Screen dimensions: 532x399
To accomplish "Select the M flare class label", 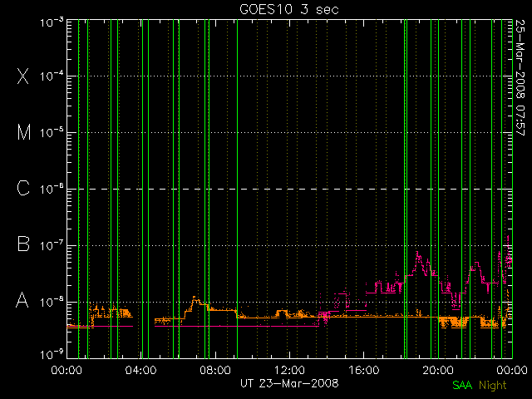I will click(x=24, y=132).
